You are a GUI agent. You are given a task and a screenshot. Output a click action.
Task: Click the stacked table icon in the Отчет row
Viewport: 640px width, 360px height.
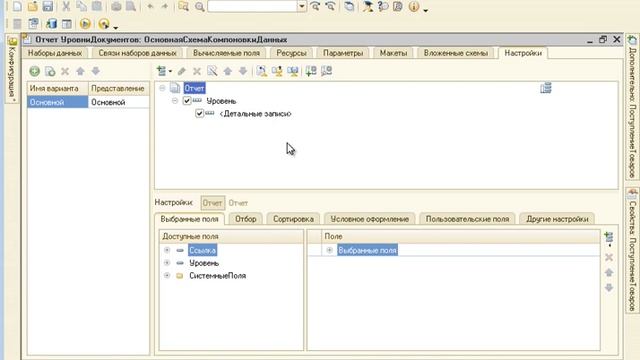[x=546, y=88]
